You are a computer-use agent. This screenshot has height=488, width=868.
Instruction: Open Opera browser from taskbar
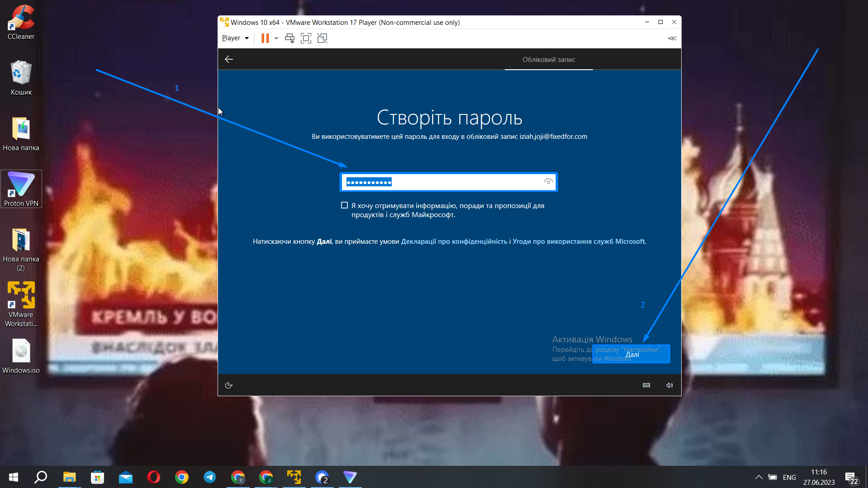(x=153, y=477)
